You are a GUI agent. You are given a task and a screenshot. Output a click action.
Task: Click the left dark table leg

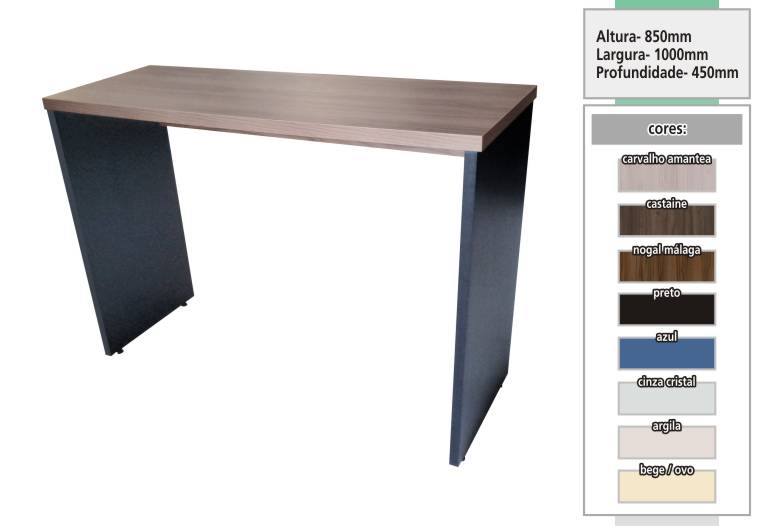[120, 231]
